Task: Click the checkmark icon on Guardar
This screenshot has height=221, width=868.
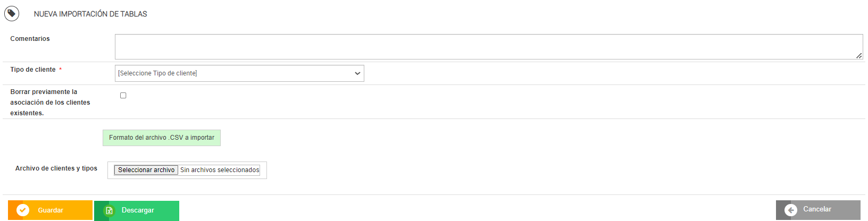Action: (23, 210)
